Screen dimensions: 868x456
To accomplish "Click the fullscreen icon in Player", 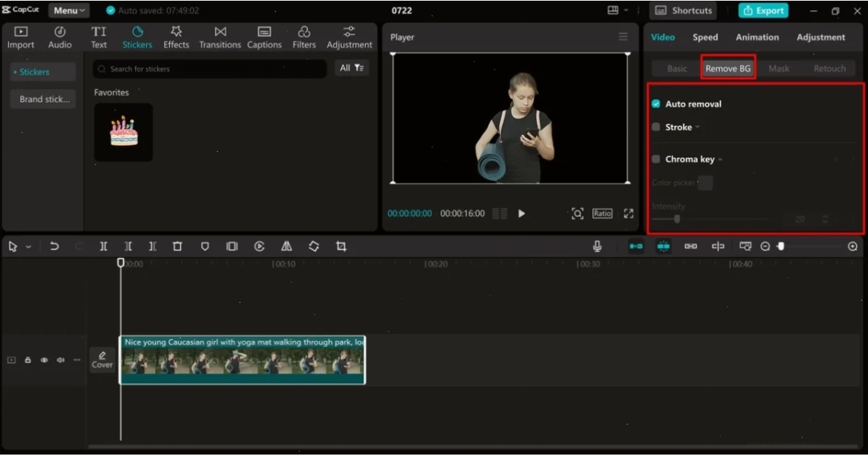I will coord(629,213).
